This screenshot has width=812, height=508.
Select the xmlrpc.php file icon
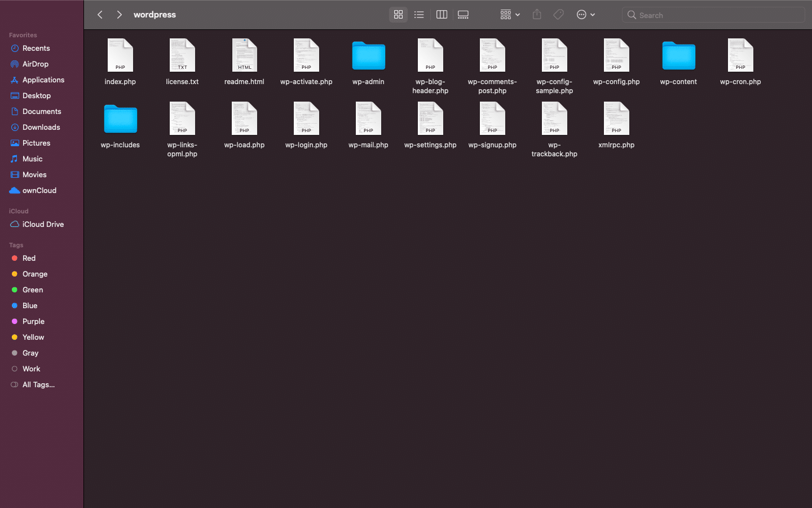616,119
